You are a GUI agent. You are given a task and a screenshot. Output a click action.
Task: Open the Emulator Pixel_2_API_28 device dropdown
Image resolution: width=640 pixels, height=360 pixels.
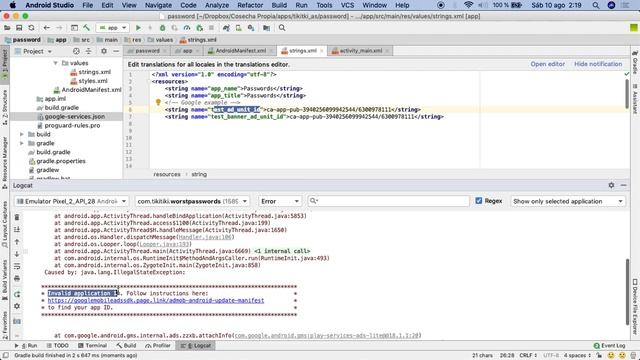point(71,201)
